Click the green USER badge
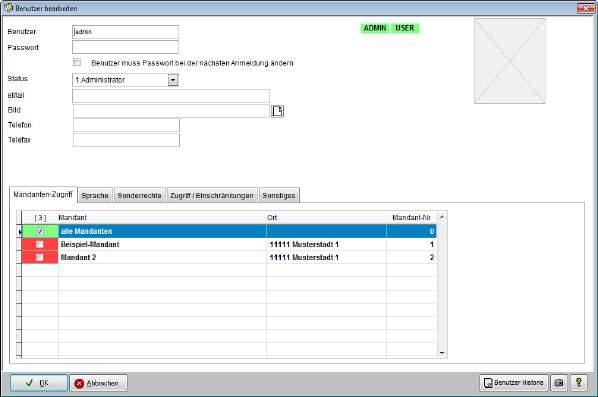This screenshot has width=598, height=397. coord(405,28)
